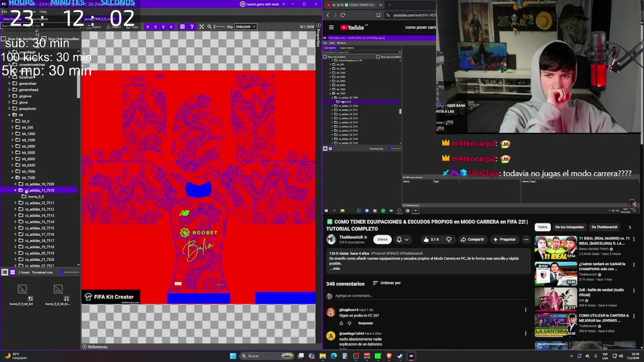Expand the cz_adidas_10_7509 folder
Viewport: 644px width, 362px height.
pyautogui.click(x=16, y=184)
